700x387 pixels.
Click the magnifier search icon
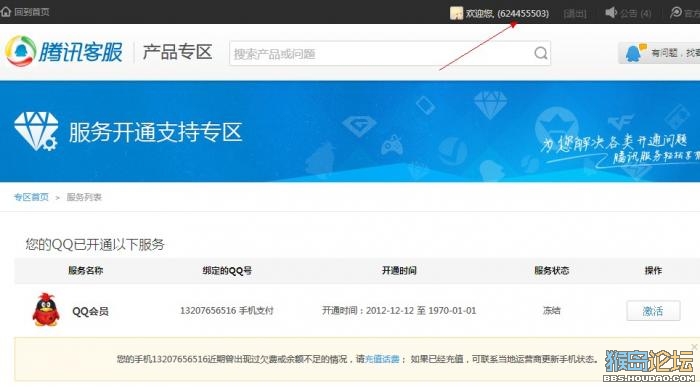[541, 54]
